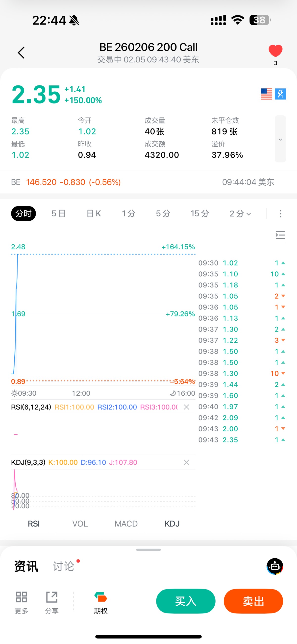Viewport: 297px width, 644px height.
Task: Tap the back arrow icon
Action: click(21, 53)
